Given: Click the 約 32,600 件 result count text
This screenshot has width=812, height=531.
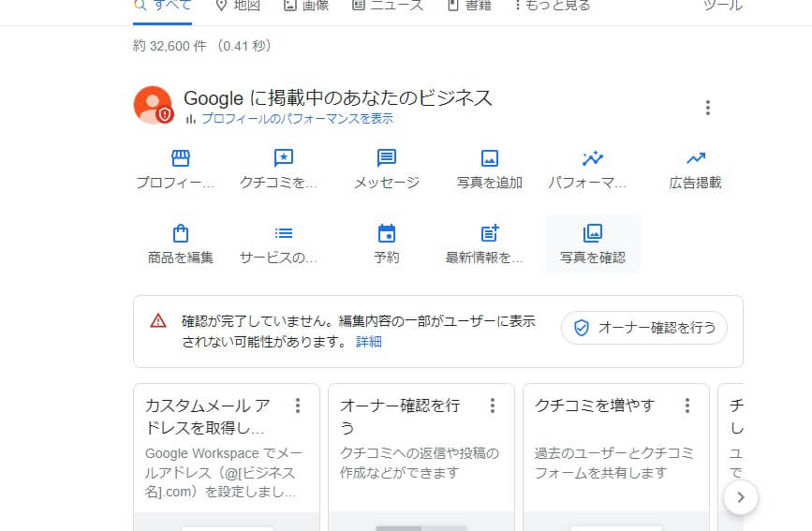Looking at the screenshot, I should pyautogui.click(x=170, y=46).
